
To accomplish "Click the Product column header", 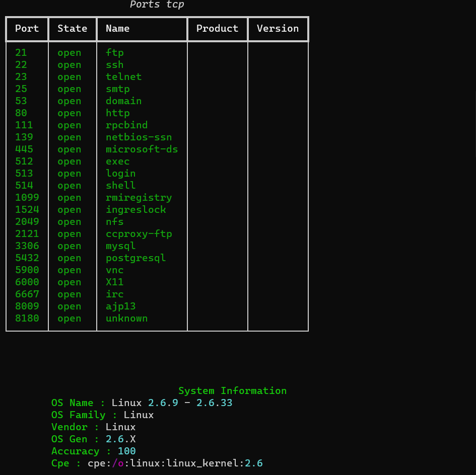I will (217, 29).
